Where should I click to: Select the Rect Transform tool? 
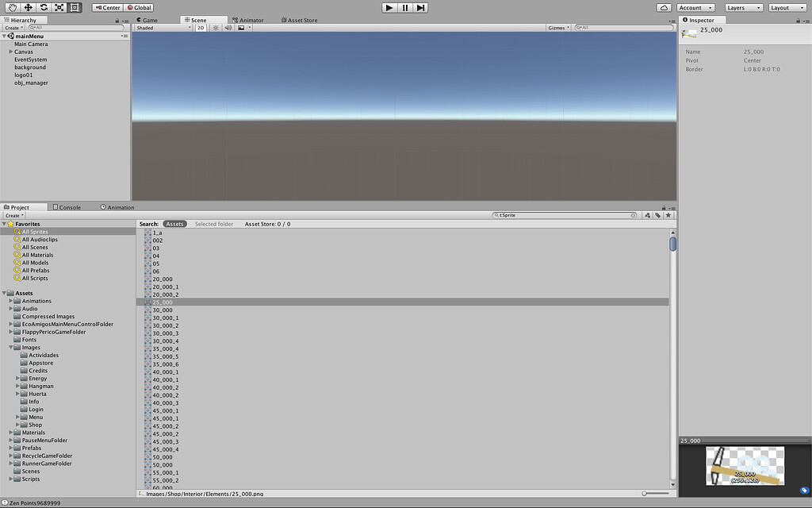click(75, 7)
